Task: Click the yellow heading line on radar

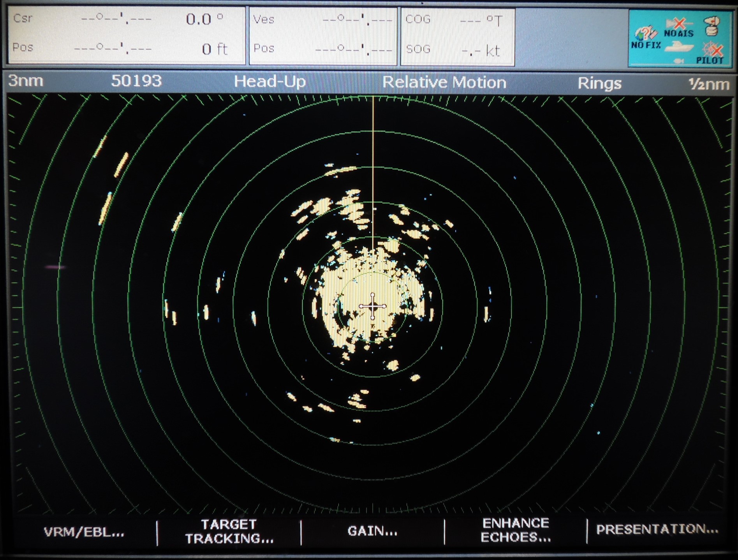Action: 373,175
